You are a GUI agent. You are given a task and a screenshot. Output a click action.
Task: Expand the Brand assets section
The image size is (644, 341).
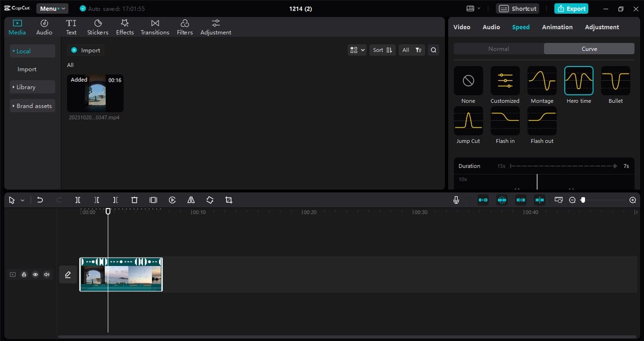click(x=33, y=106)
